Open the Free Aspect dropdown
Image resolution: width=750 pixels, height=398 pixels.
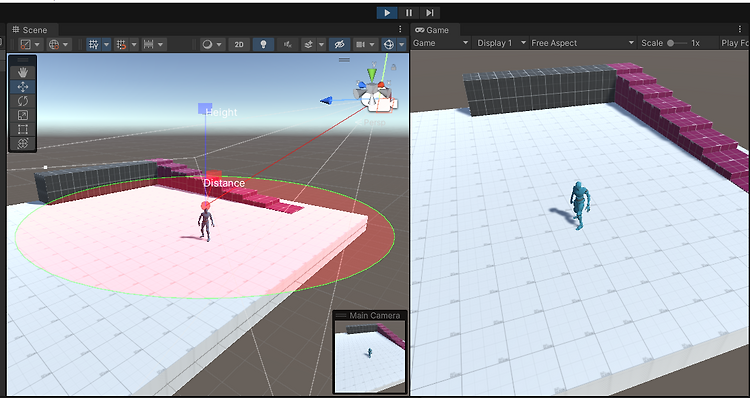[x=583, y=43]
